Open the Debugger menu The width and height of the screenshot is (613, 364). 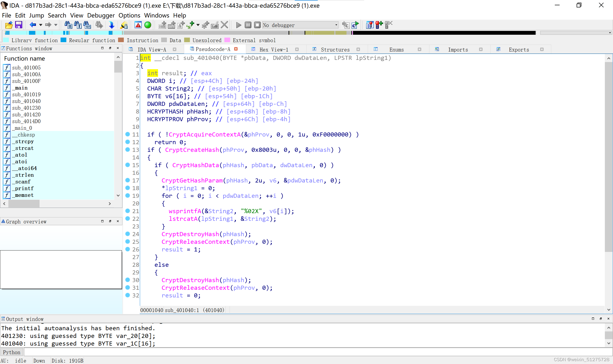coord(101,15)
